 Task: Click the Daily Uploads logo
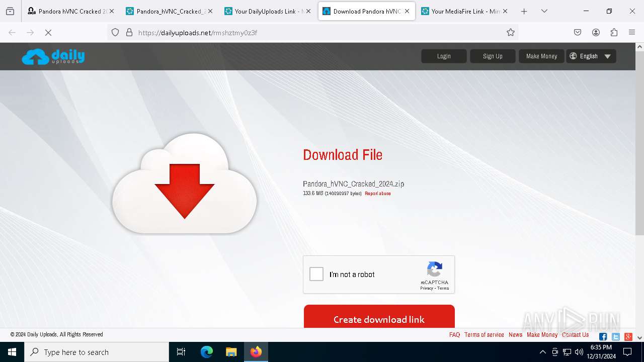tap(53, 56)
